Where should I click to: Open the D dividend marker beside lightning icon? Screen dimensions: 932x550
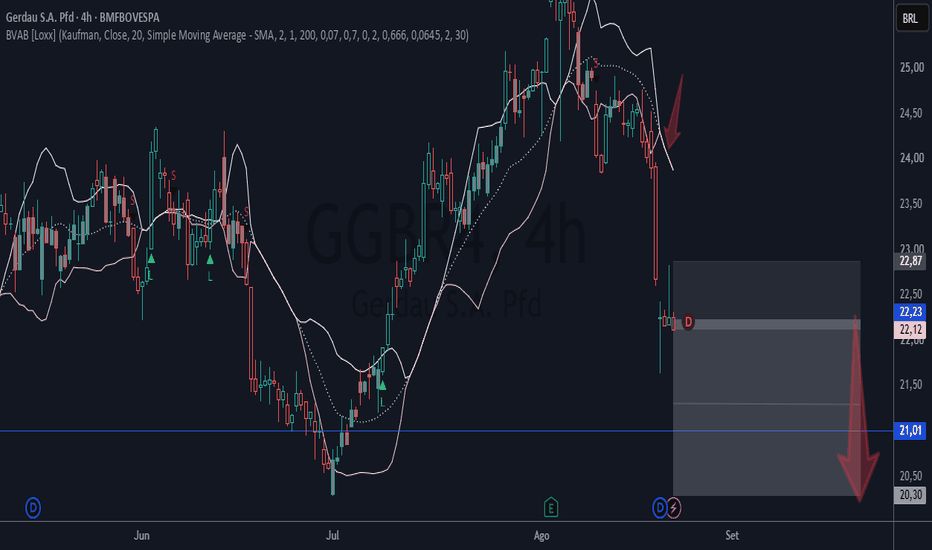pos(659,508)
